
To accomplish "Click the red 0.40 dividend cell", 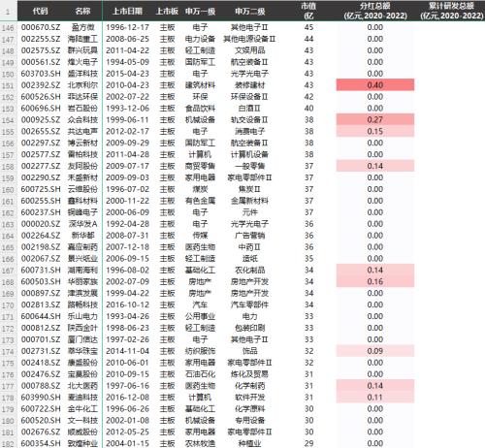I will coord(375,85).
